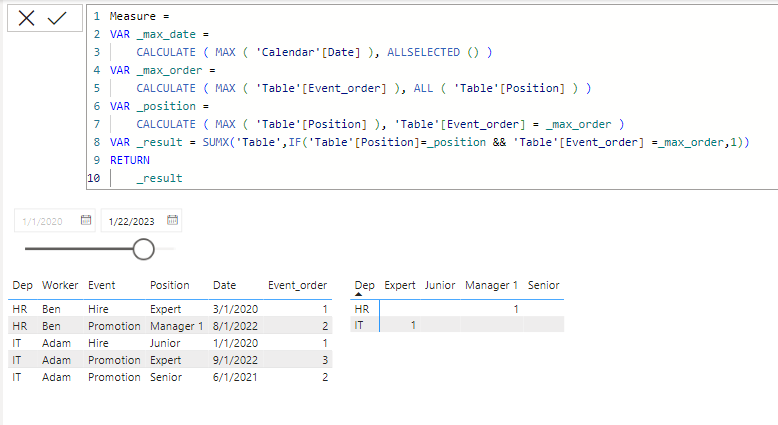Click VAR _max_order on line 4
Image resolution: width=778 pixels, height=425 pixels.
click(x=156, y=70)
